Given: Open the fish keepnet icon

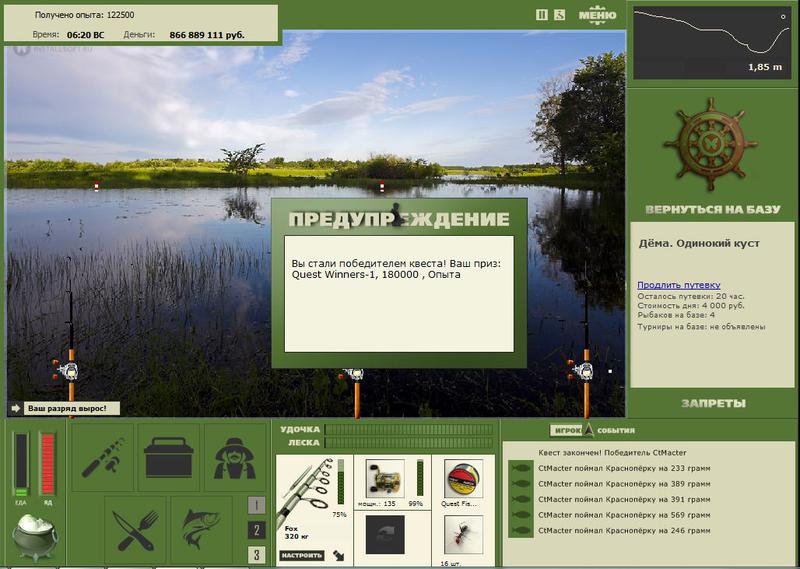Looking at the screenshot, I should pos(202,530).
